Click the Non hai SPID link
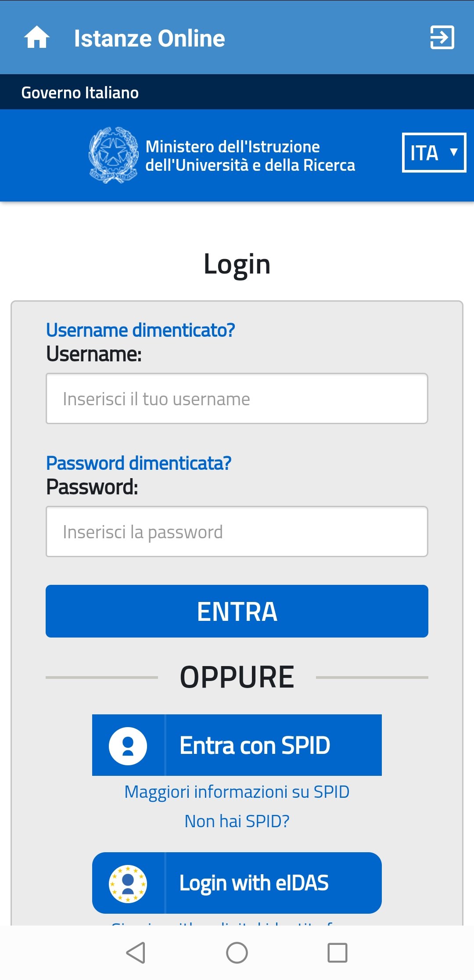This screenshot has width=474, height=980. [237, 821]
